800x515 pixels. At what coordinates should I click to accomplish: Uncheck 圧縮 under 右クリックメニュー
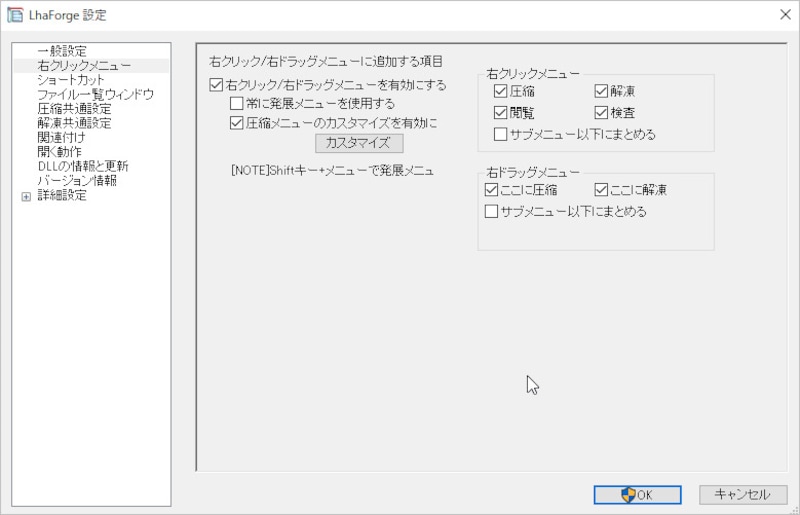click(501, 91)
